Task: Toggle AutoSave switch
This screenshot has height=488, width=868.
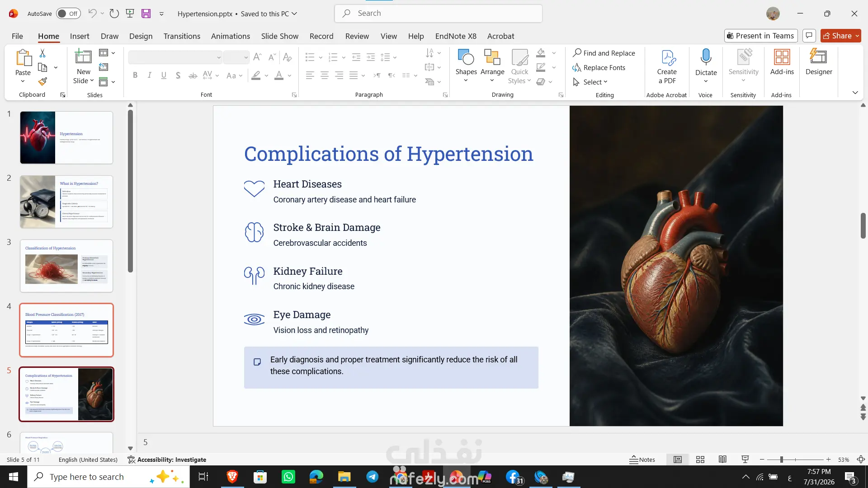Action: (x=68, y=14)
